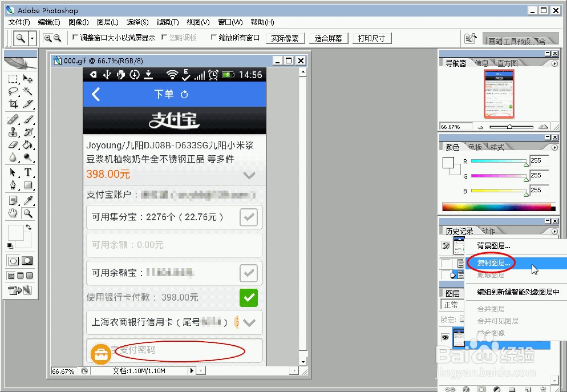Open document status bar info arrow

[192, 370]
